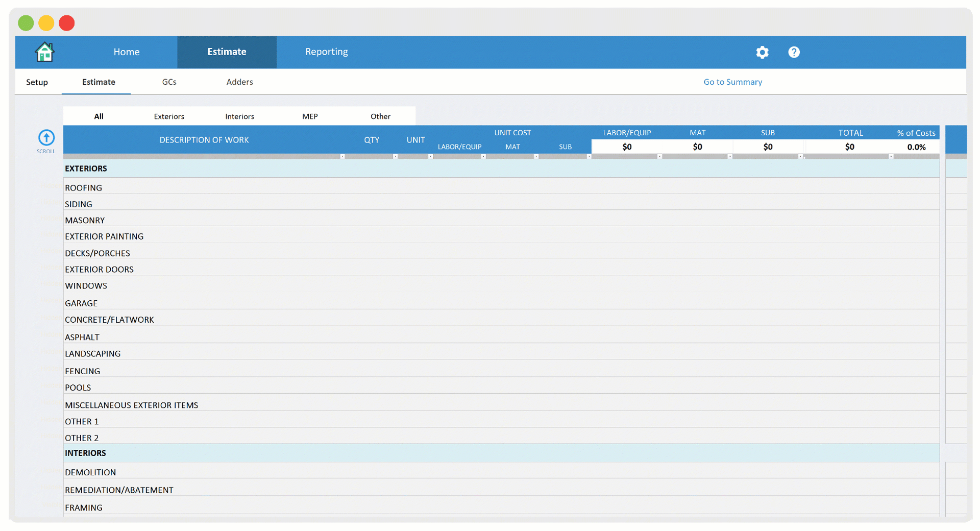Select the Estimate sub-tab
The width and height of the screenshot is (980, 531).
tap(99, 82)
